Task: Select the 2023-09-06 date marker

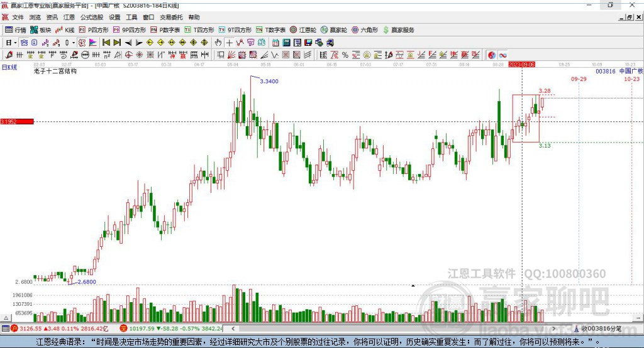Action: tap(521, 65)
